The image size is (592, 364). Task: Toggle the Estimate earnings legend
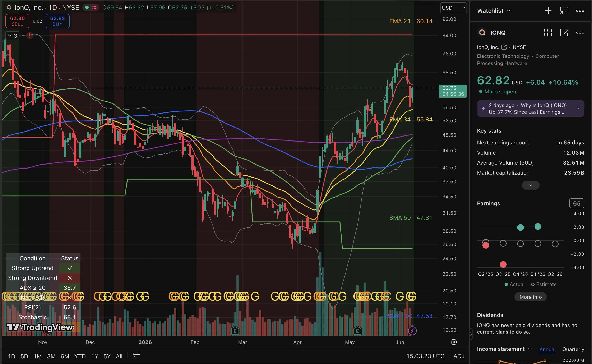tap(544, 284)
